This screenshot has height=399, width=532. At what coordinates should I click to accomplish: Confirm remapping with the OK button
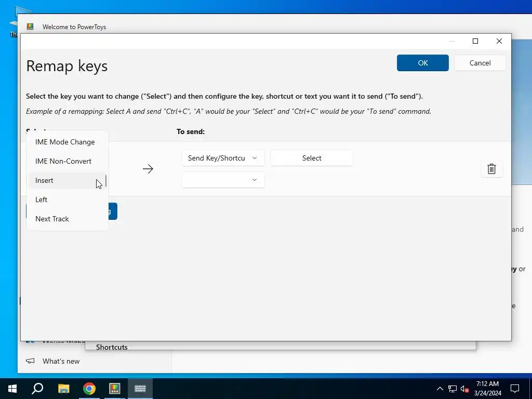(423, 63)
